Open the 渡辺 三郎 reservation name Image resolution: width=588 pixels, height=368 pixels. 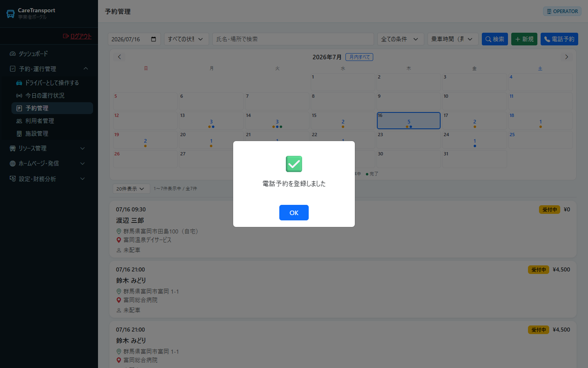click(x=130, y=220)
